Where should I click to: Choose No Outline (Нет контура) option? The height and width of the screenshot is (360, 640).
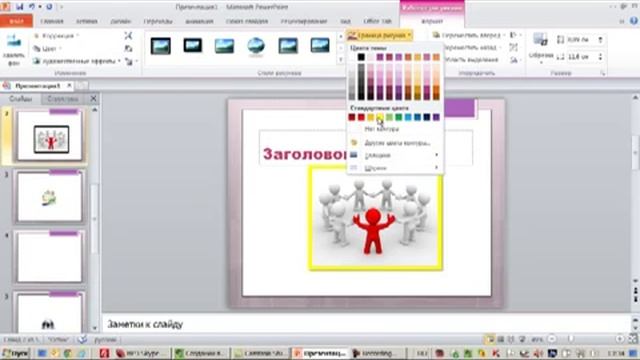click(x=382, y=129)
